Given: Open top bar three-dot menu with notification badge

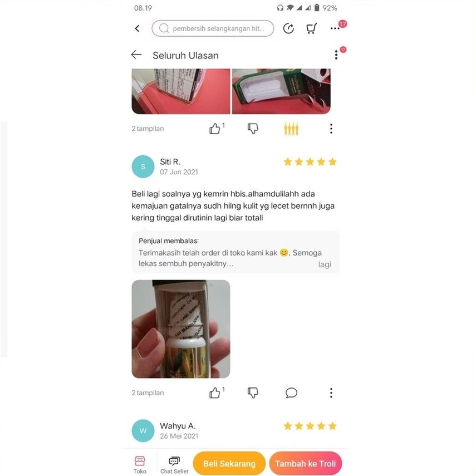Looking at the screenshot, I should (335, 28).
